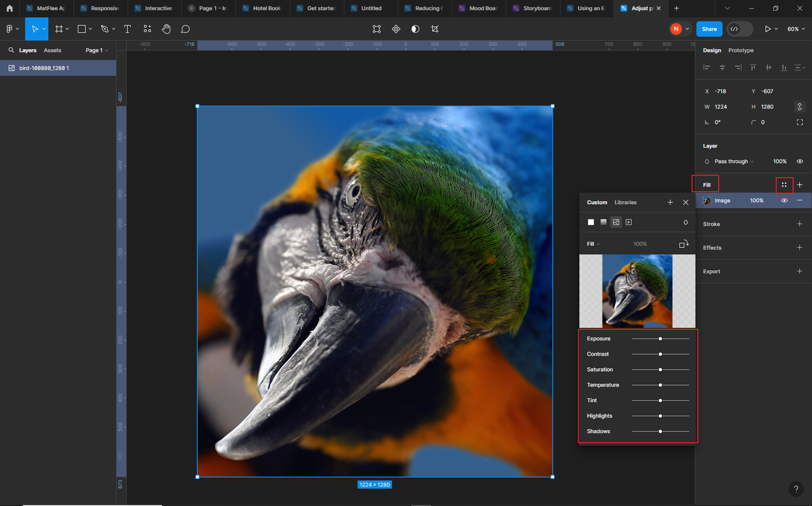Select the image rotate icon in Fill popup
This screenshot has height=506, width=812.
(684, 243)
